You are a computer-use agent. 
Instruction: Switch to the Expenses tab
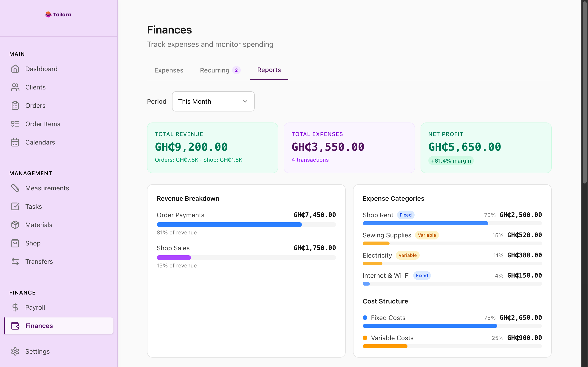point(169,70)
